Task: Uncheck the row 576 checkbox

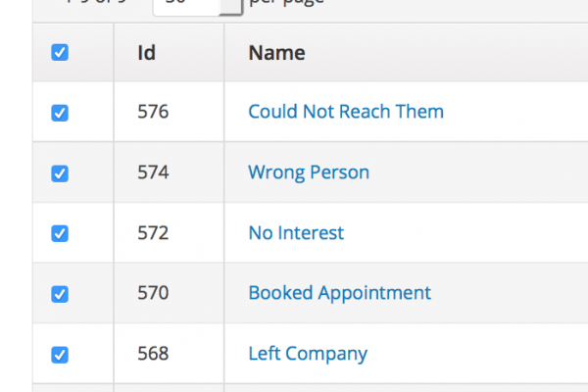Action: 60,113
